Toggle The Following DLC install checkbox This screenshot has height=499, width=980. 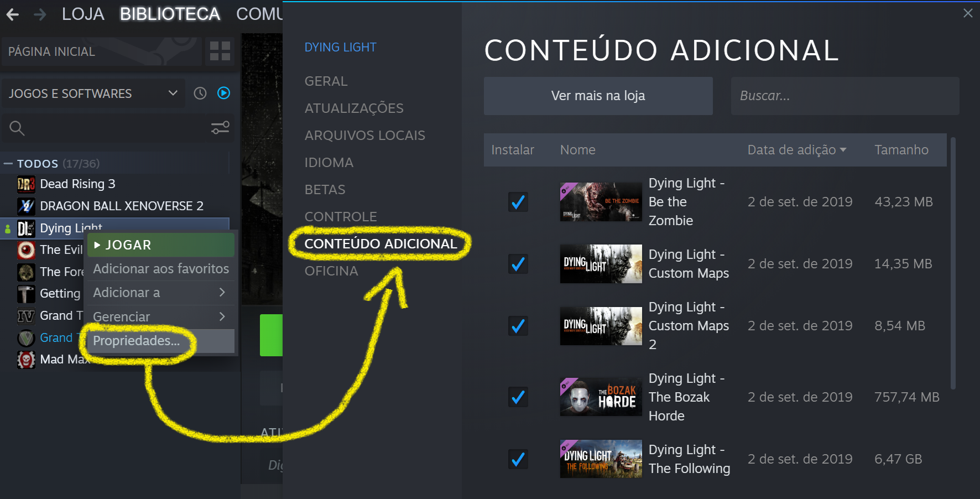pos(518,459)
